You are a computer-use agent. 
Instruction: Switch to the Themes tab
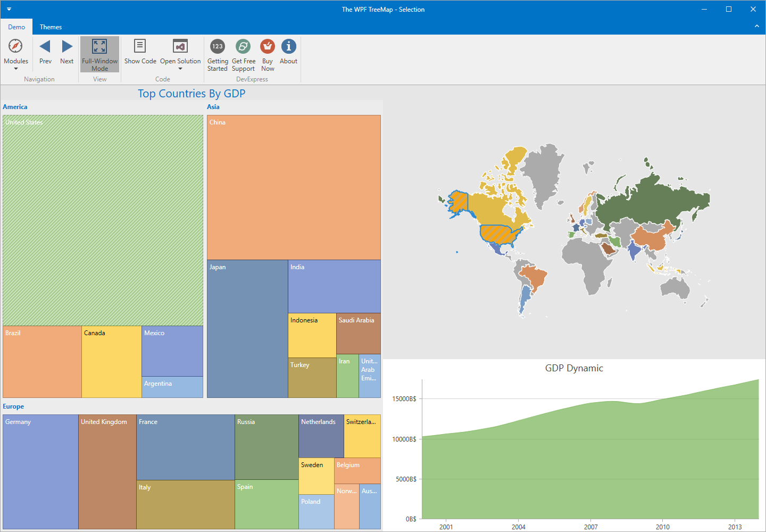pyautogui.click(x=51, y=27)
